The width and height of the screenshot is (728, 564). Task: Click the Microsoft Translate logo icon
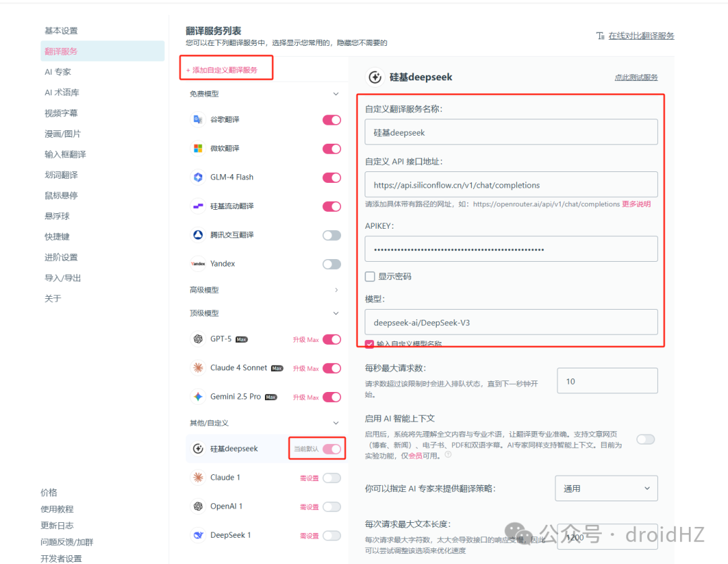(198, 148)
